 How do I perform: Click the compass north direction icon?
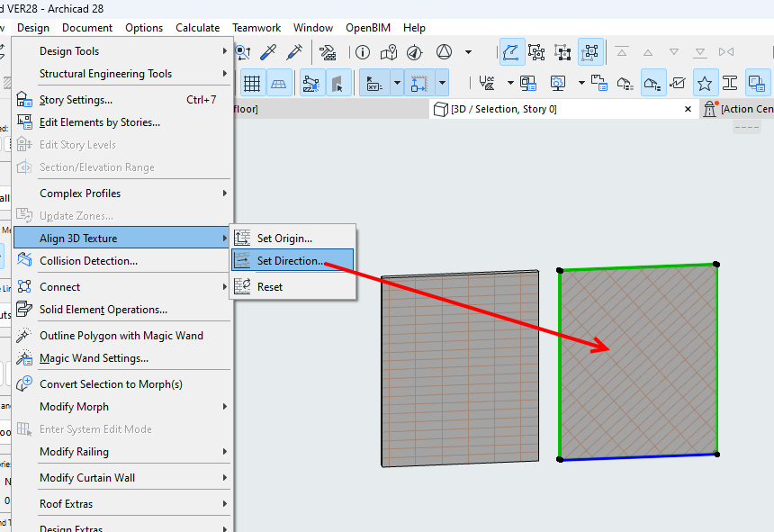(x=415, y=52)
